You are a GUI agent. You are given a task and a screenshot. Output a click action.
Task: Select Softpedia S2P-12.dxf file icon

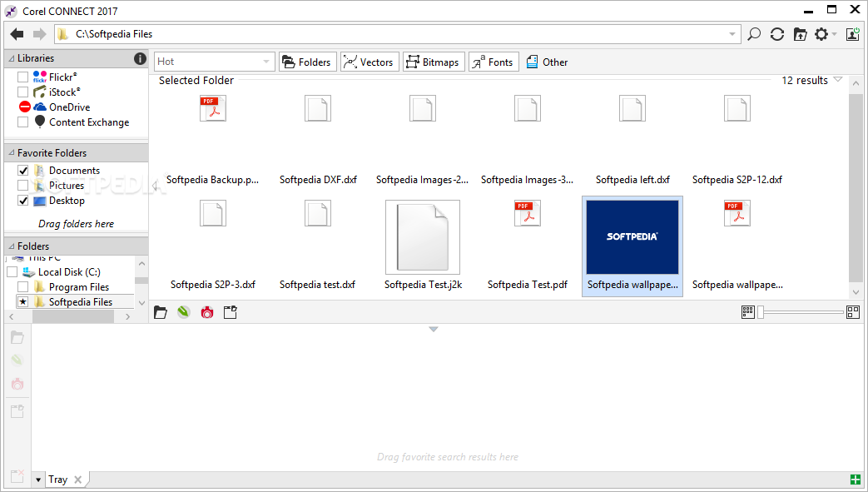[737, 108]
